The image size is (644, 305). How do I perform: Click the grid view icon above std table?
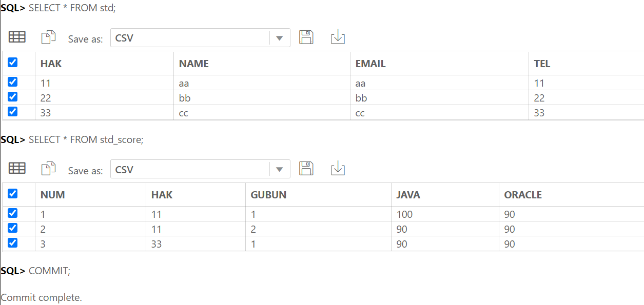(x=17, y=37)
